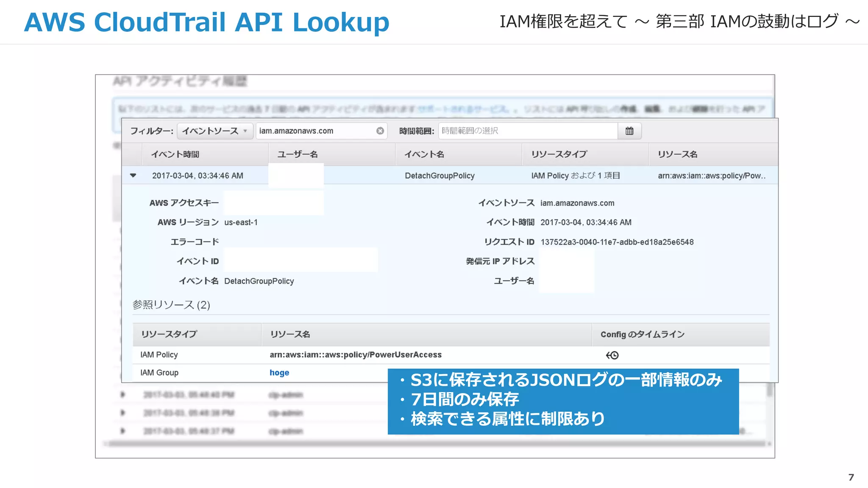
Task: Expand the blurred 05:48:37 PM event row
Action: (123, 431)
